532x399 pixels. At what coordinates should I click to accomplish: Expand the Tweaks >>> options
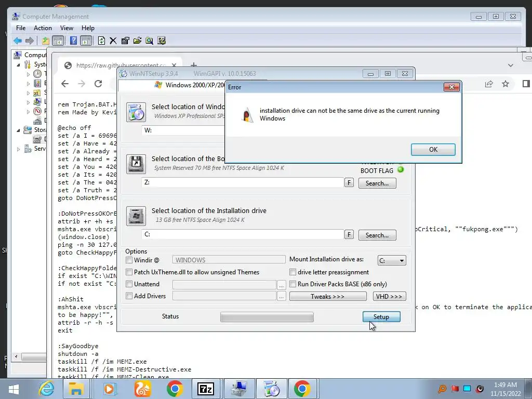tap(328, 296)
